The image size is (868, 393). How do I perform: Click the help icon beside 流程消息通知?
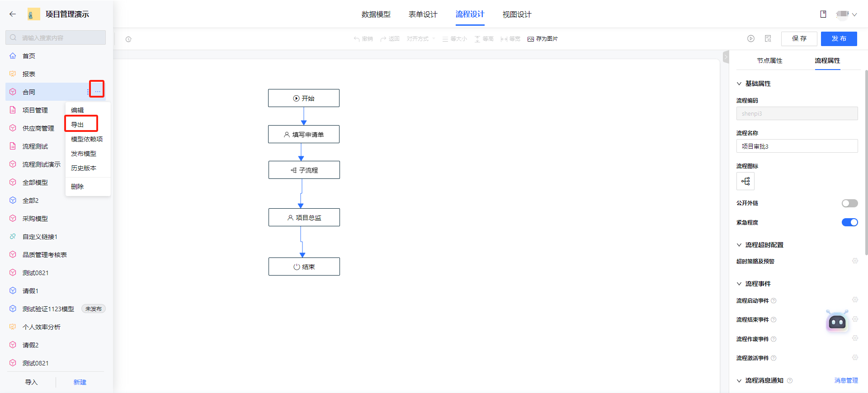coord(790,381)
